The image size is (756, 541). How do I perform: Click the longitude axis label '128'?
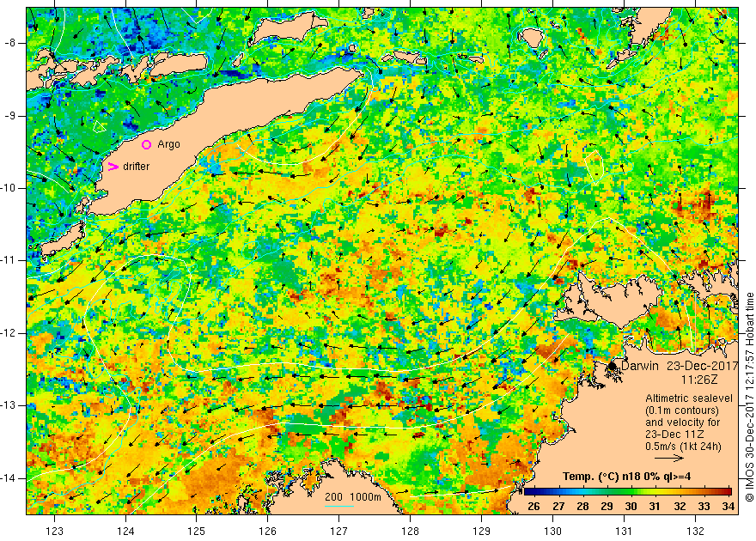pos(411,531)
